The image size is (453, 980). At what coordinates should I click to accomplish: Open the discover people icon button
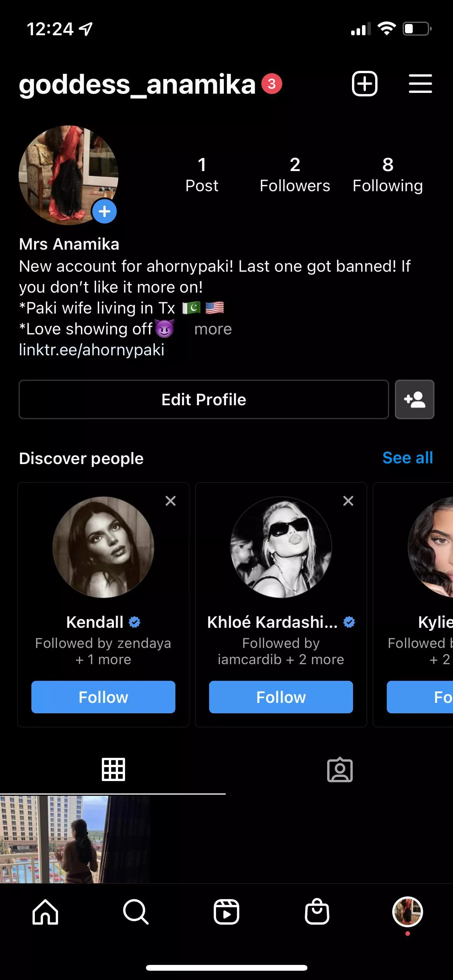414,399
